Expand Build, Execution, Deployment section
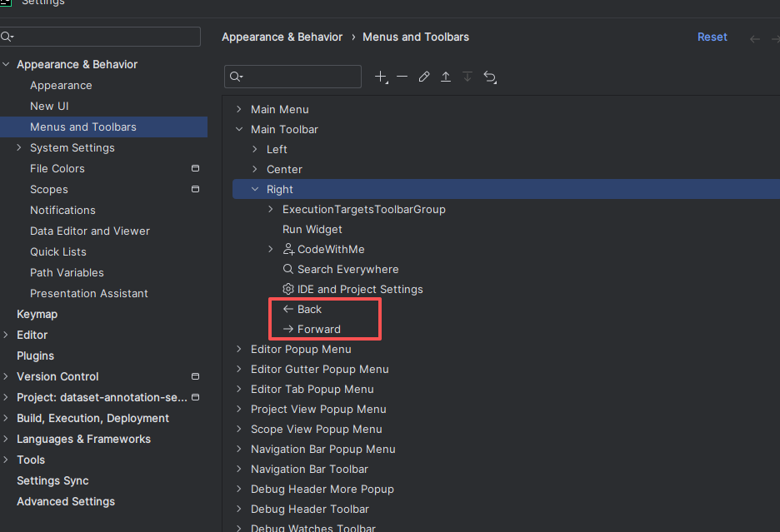This screenshot has height=532, width=780. pyautogui.click(x=6, y=418)
